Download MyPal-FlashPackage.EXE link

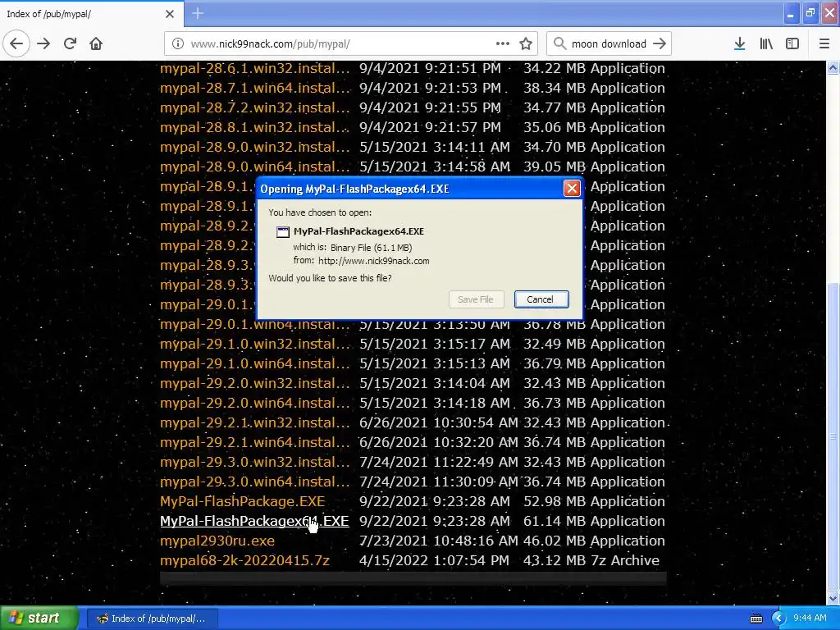[x=242, y=502]
